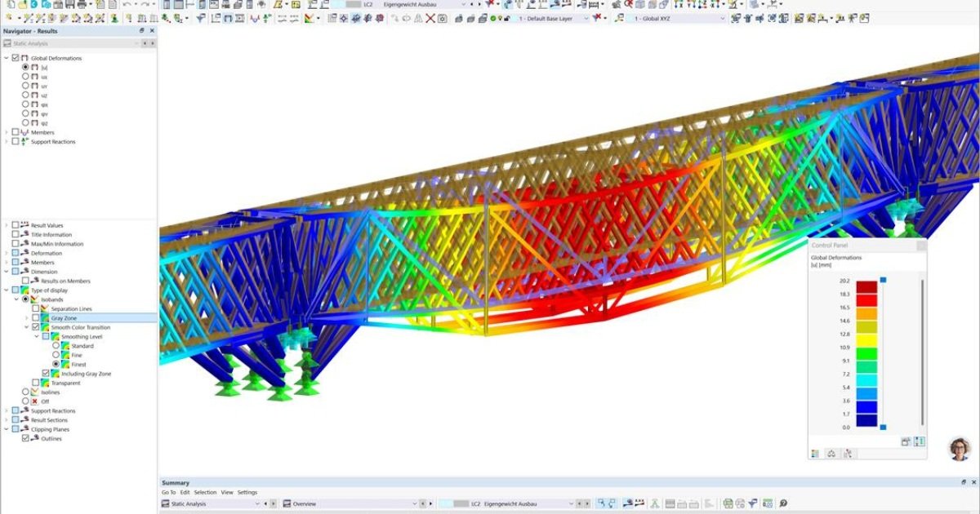
Task: Close the Navigator - Results panel
Action: [152, 31]
